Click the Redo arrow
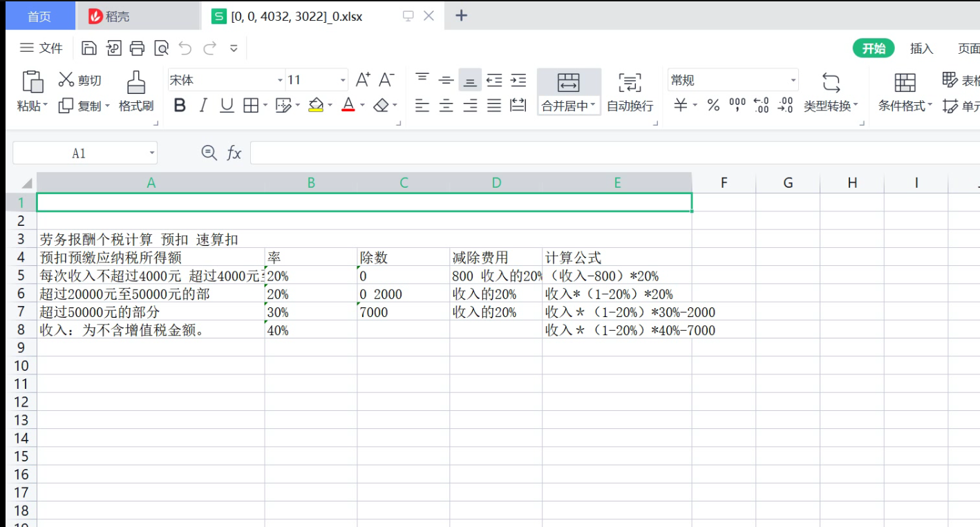Screen dimensions: 980x527 tap(209, 48)
